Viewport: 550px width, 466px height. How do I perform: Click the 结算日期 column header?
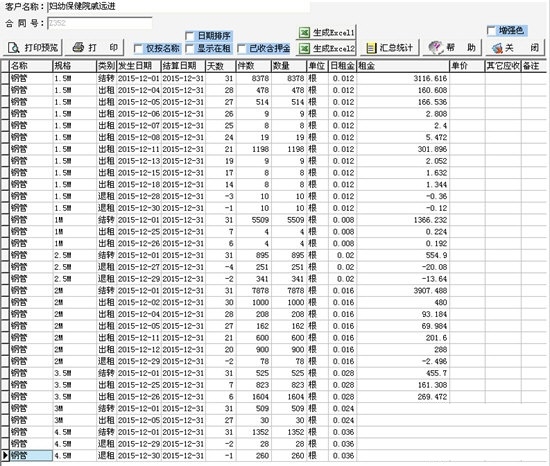183,66
